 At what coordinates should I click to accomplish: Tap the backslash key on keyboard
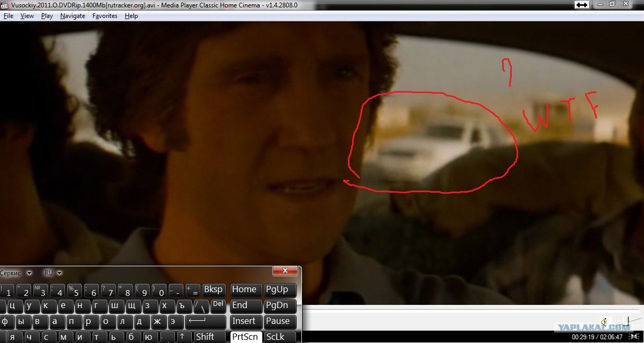[x=201, y=306]
